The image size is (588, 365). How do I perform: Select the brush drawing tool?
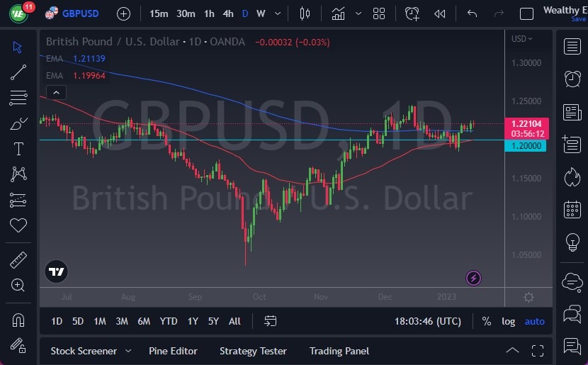(18, 123)
